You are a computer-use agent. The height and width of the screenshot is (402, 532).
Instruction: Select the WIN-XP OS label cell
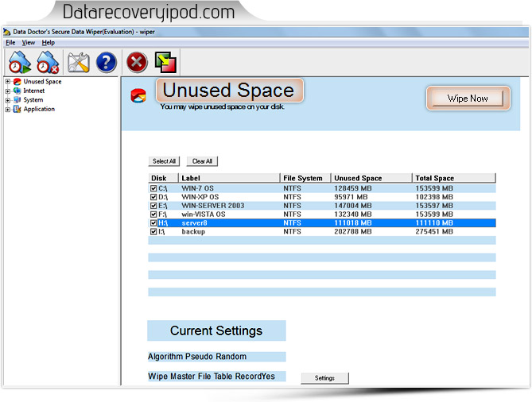coord(200,197)
